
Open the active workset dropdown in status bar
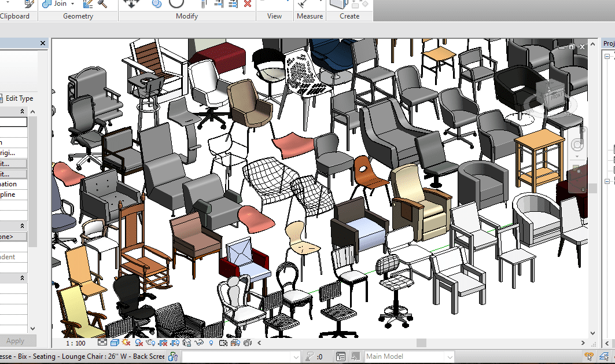pyautogui.click(x=295, y=356)
